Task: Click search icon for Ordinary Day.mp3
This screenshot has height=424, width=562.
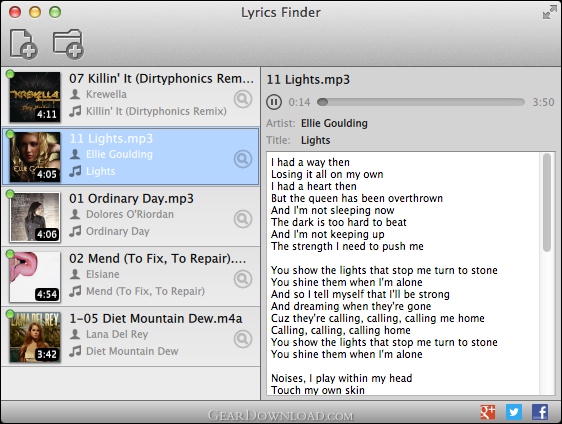Action: point(243,219)
